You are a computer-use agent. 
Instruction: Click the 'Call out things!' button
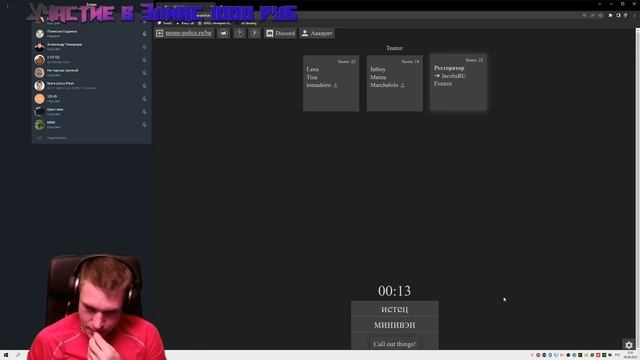point(394,344)
